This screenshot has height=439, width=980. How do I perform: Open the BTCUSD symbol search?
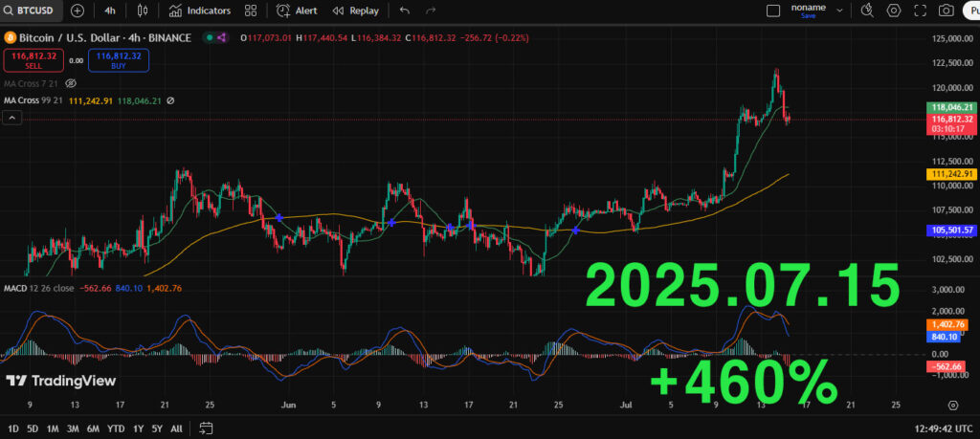[x=30, y=11]
